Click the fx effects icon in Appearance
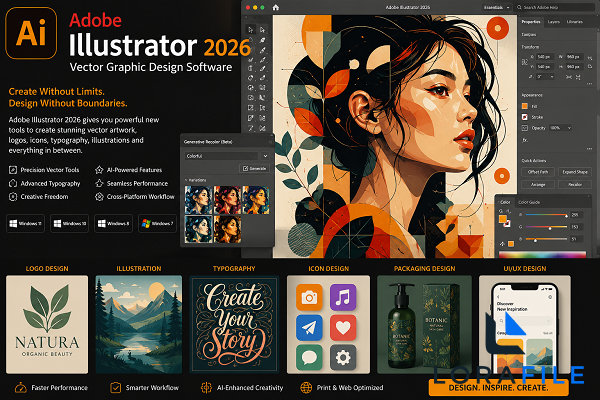The height and width of the screenshot is (400, 600). 525,140
